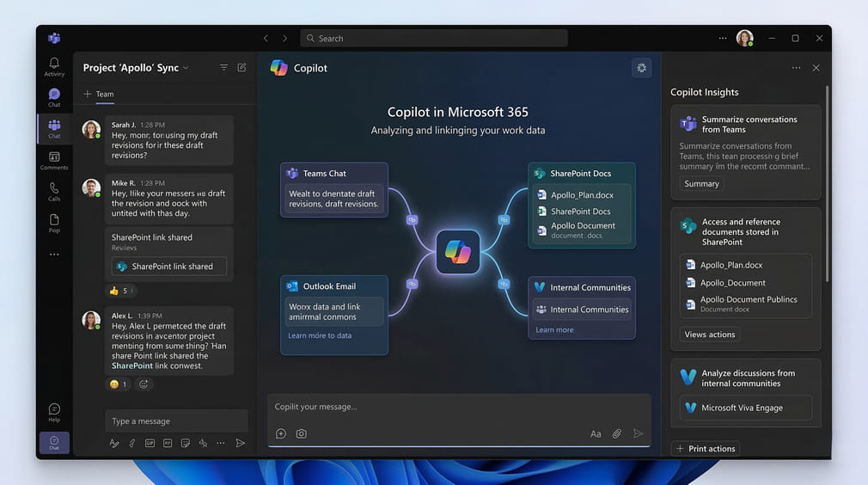Send the team chat message arrow
Screen dimensions: 868x485
point(241,443)
